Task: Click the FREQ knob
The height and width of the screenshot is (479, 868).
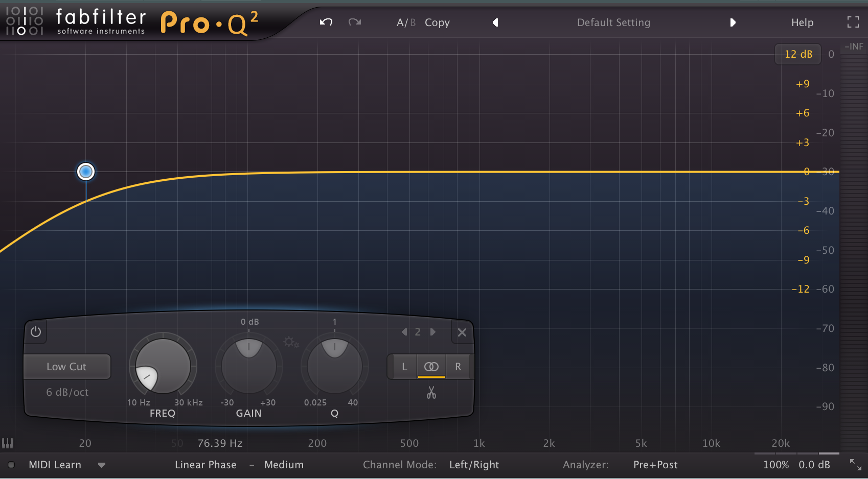Action: [163, 366]
